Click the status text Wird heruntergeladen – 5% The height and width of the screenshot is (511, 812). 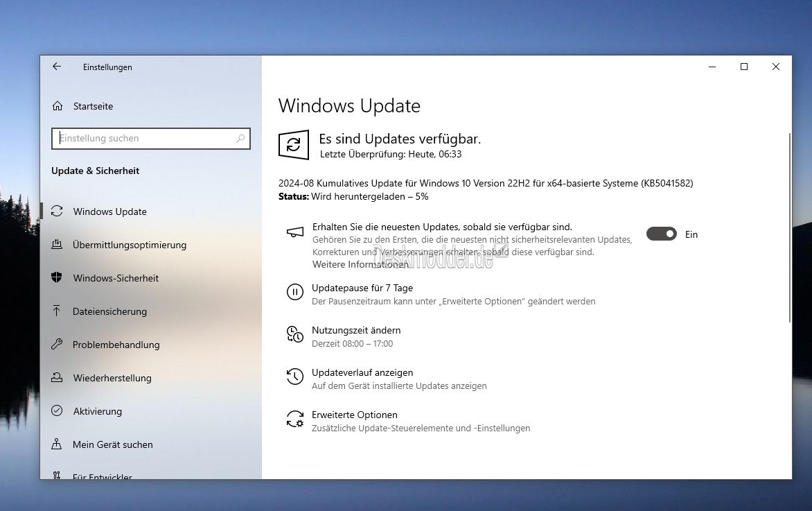pos(370,196)
